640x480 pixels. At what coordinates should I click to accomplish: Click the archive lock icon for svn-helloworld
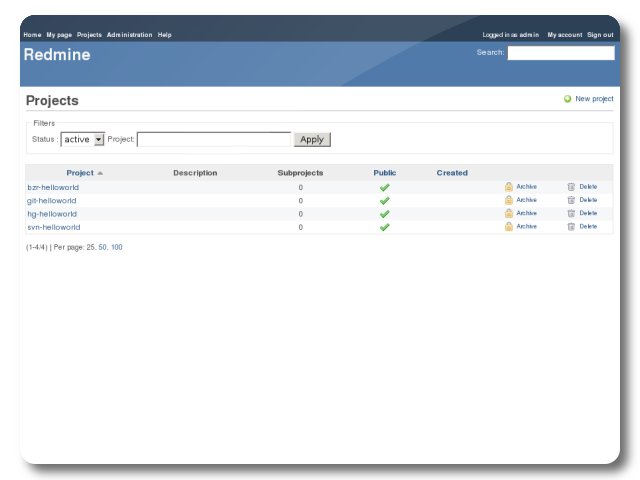click(509, 227)
